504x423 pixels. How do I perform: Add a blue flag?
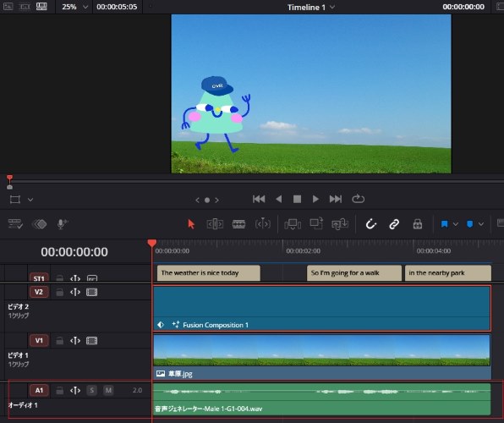tap(445, 224)
